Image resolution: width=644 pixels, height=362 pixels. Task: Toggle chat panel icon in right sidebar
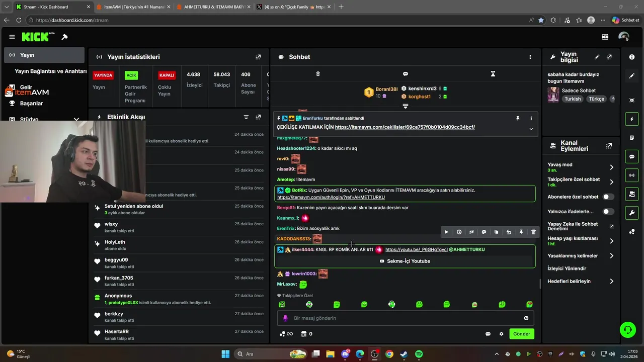pos(632,157)
